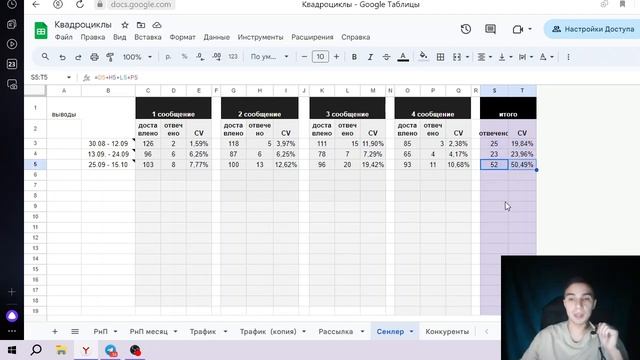Viewport: 640px width, 360px height.
Task: Open number format 123 menu
Action: coord(233,57)
